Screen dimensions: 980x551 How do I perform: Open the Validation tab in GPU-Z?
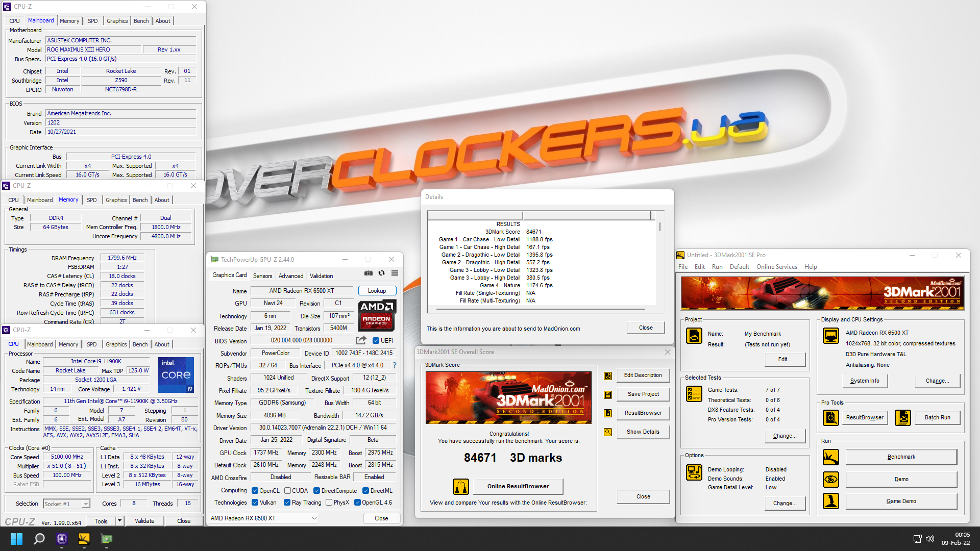click(x=321, y=276)
